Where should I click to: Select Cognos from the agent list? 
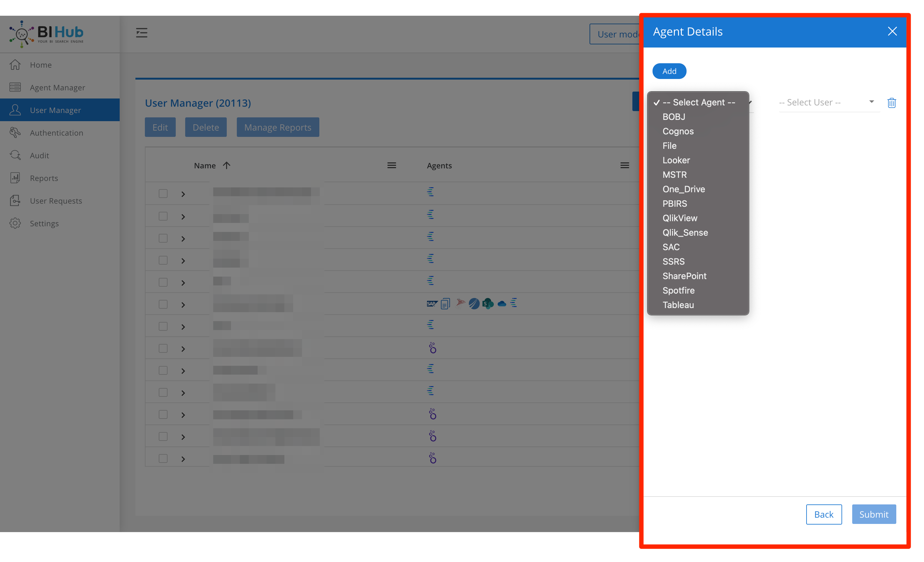click(698, 131)
